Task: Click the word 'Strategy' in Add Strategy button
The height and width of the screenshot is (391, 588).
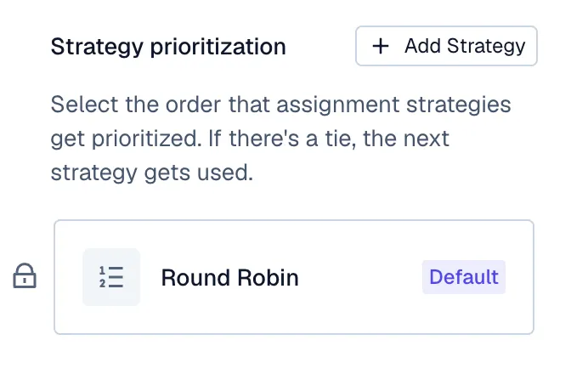Action: click(x=484, y=46)
